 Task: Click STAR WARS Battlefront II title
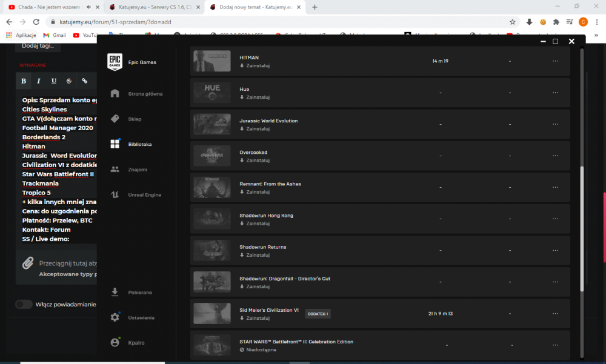(296, 342)
